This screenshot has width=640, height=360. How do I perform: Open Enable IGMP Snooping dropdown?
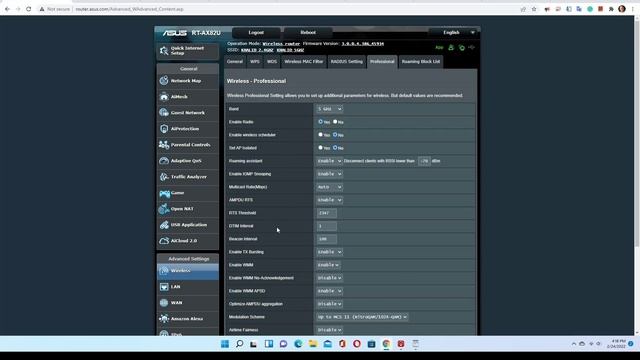pos(329,174)
